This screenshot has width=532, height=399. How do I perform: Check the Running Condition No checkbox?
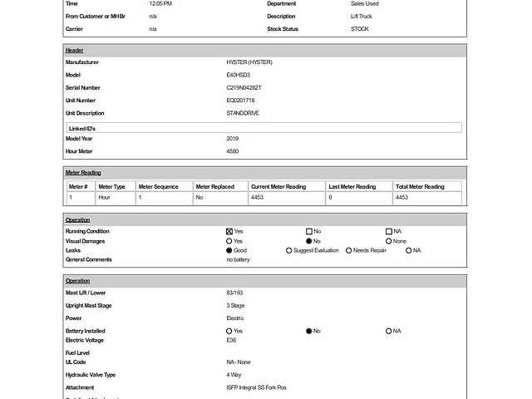point(309,231)
